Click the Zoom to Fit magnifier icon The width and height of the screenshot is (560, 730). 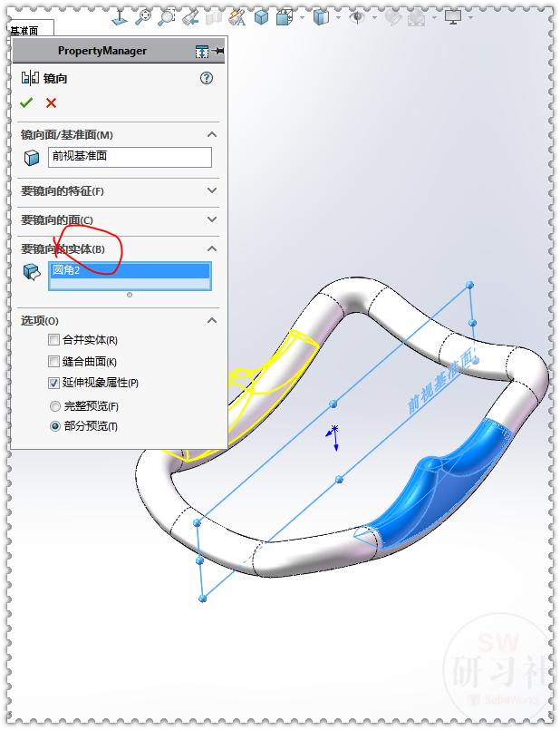[143, 17]
